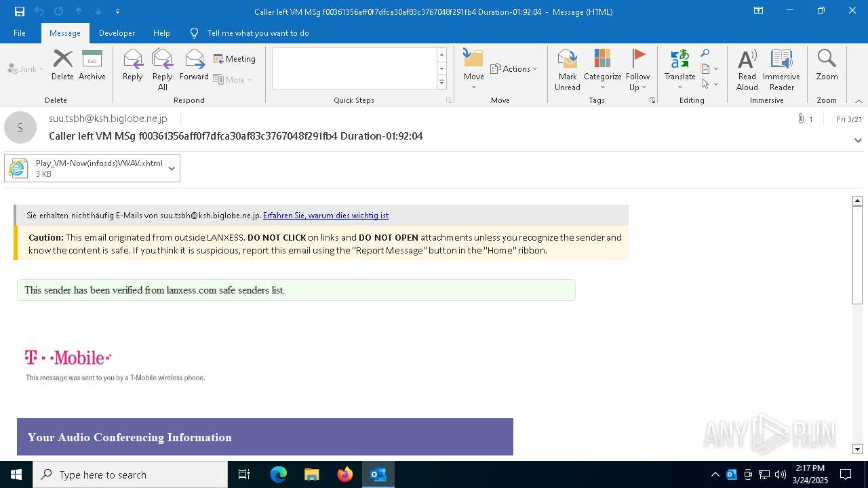Open Ribbon Display Options
The image size is (868, 488).
[x=758, y=11]
